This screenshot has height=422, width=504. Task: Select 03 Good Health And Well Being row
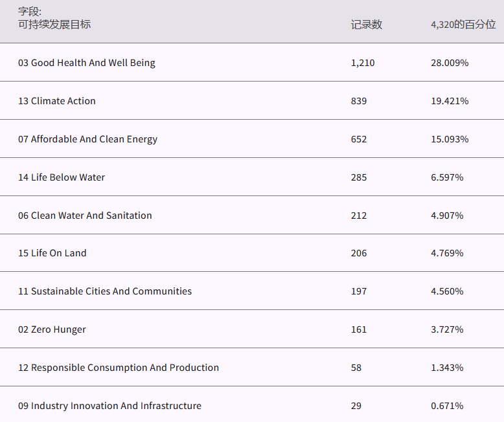click(87, 63)
